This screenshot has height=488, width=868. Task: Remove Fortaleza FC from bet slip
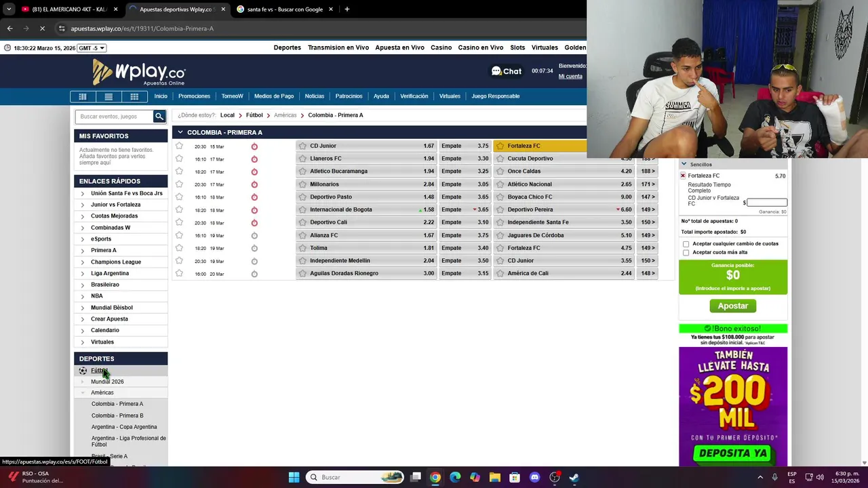pos(683,176)
